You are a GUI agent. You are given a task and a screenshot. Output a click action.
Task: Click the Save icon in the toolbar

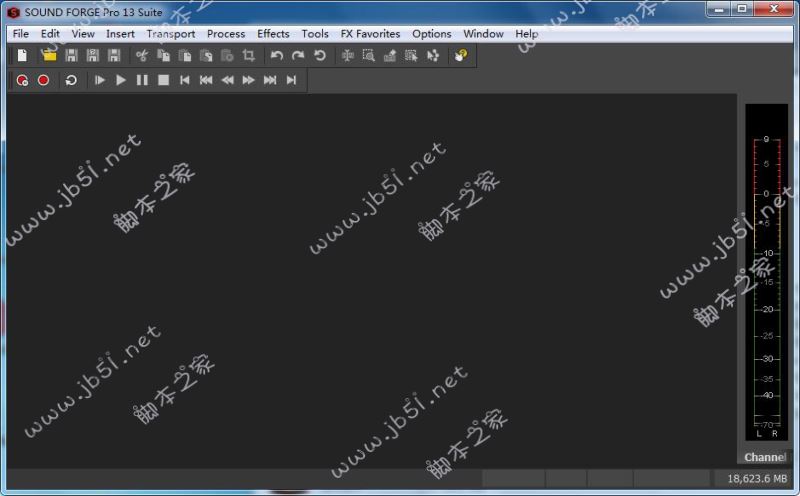pos(71,55)
